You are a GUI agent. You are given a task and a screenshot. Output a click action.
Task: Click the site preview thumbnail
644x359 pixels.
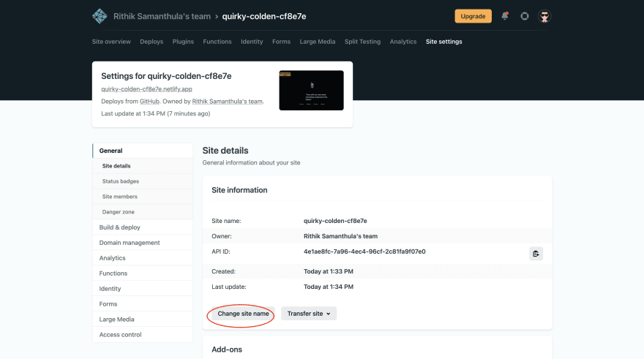(311, 90)
